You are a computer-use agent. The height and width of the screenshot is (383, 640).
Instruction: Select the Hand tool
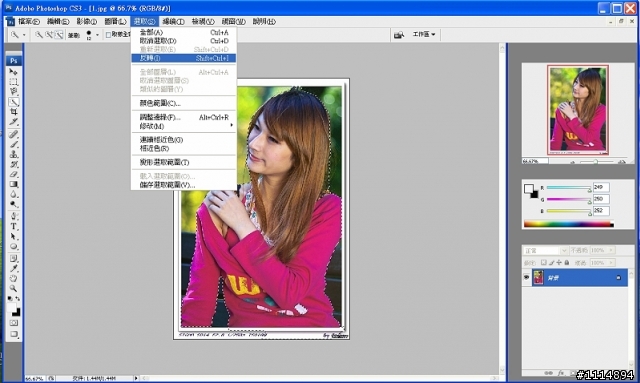pos(13,278)
